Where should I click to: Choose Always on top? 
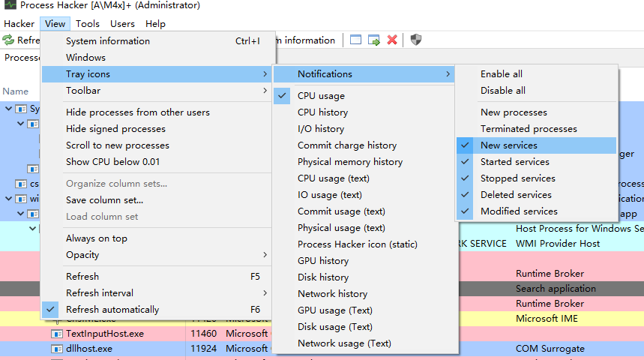(x=157, y=238)
